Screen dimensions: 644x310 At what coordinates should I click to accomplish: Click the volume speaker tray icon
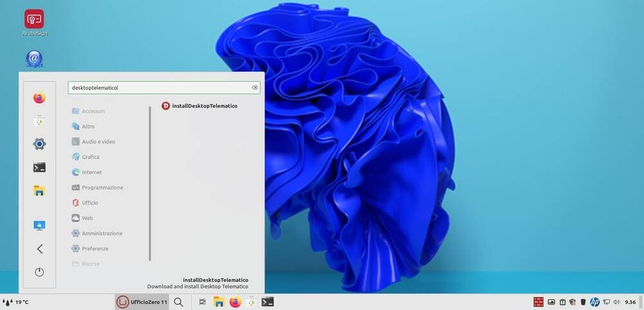click(616, 302)
